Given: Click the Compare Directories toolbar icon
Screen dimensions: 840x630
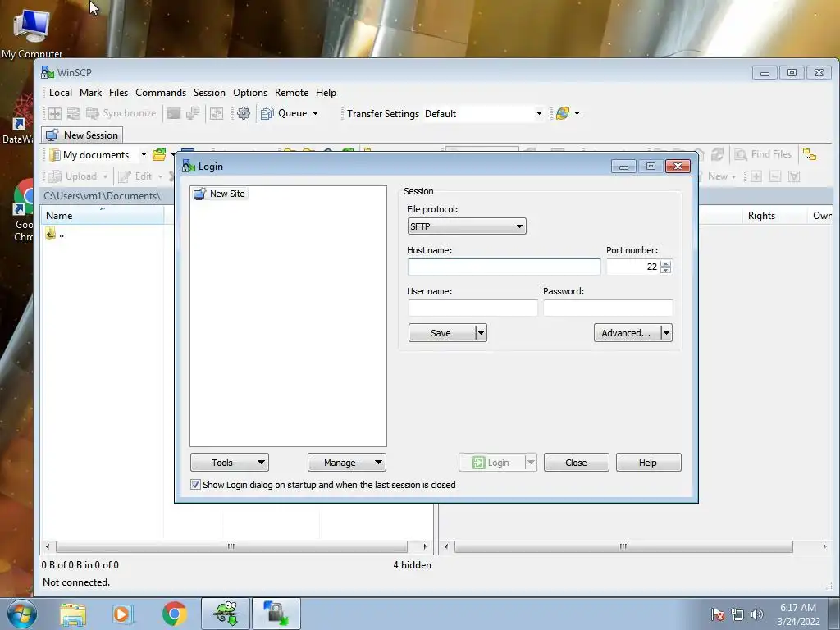Looking at the screenshot, I should point(55,113).
